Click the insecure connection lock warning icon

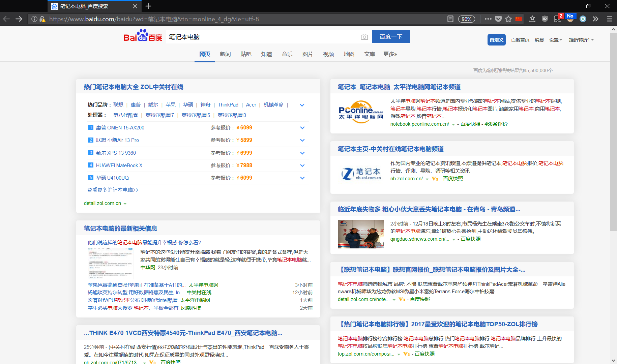point(42,19)
